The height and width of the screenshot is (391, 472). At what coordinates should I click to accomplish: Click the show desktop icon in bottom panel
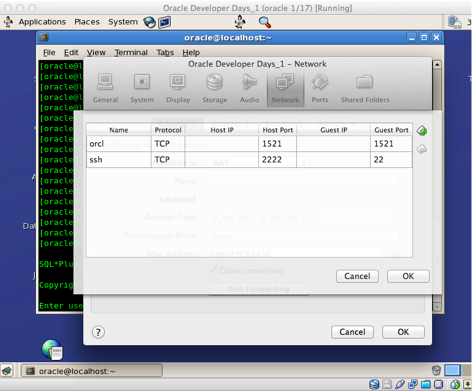coord(7,370)
